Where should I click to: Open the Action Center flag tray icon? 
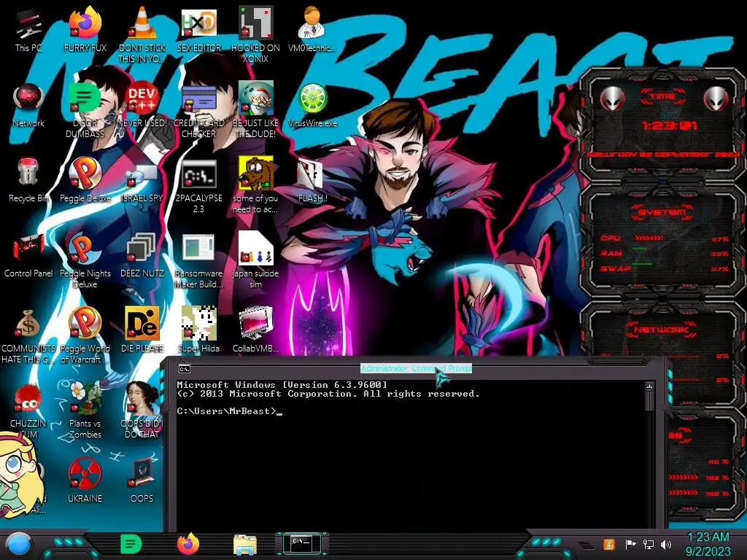(630, 544)
